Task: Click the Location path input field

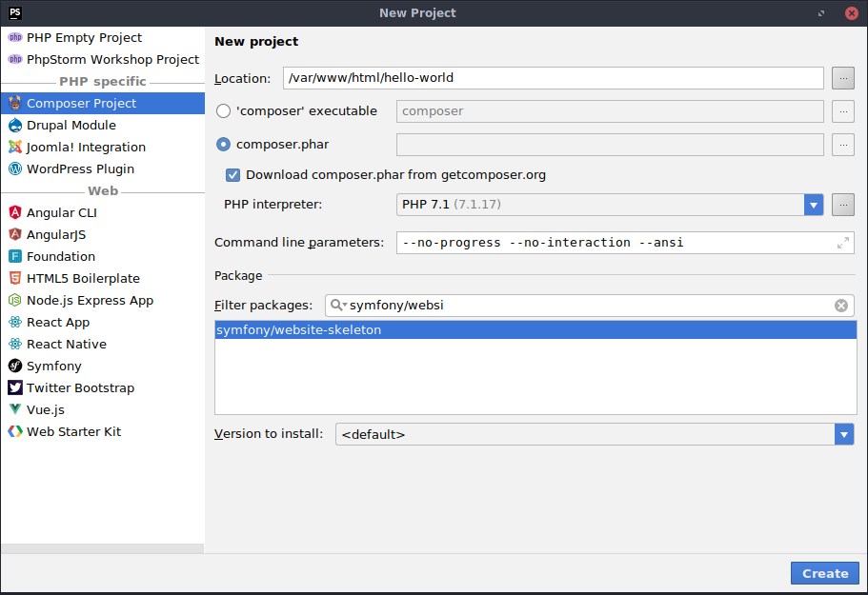Action: point(553,78)
